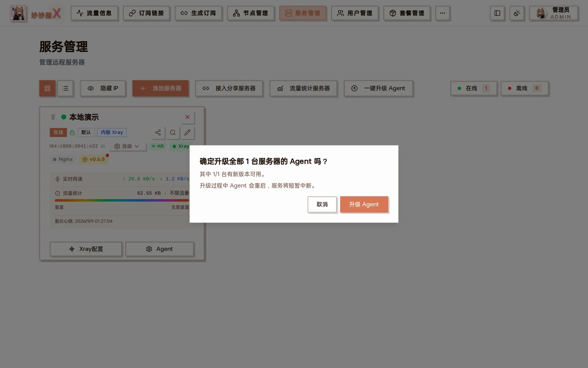Go to the 生成订阅 nav tab
This screenshot has width=588, height=368.
click(198, 13)
